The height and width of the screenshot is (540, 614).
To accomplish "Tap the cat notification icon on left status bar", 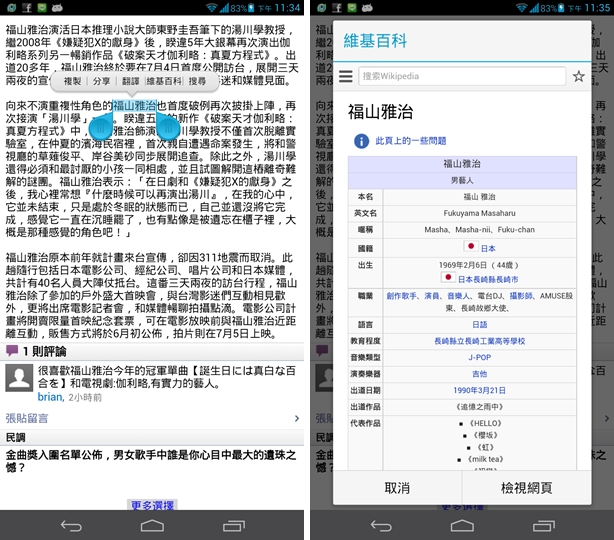I will click(57, 7).
